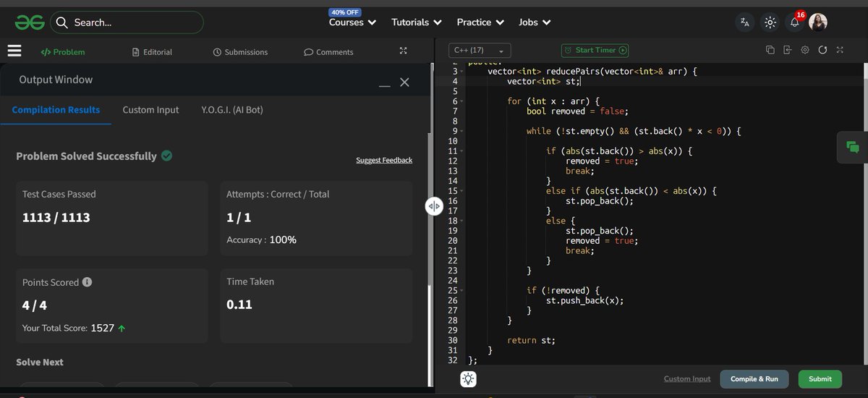Switch to the Submissions tab
The image size is (868, 398).
coord(240,52)
